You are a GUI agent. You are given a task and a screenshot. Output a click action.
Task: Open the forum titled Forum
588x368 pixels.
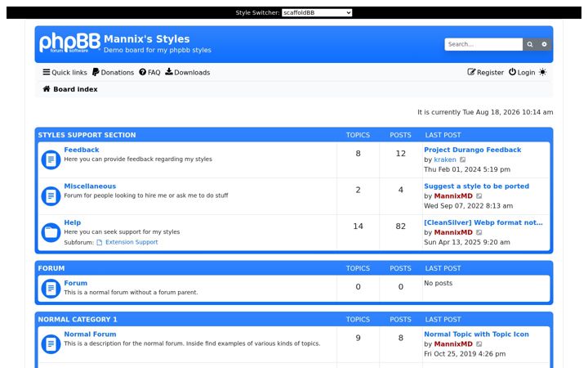[76, 283]
